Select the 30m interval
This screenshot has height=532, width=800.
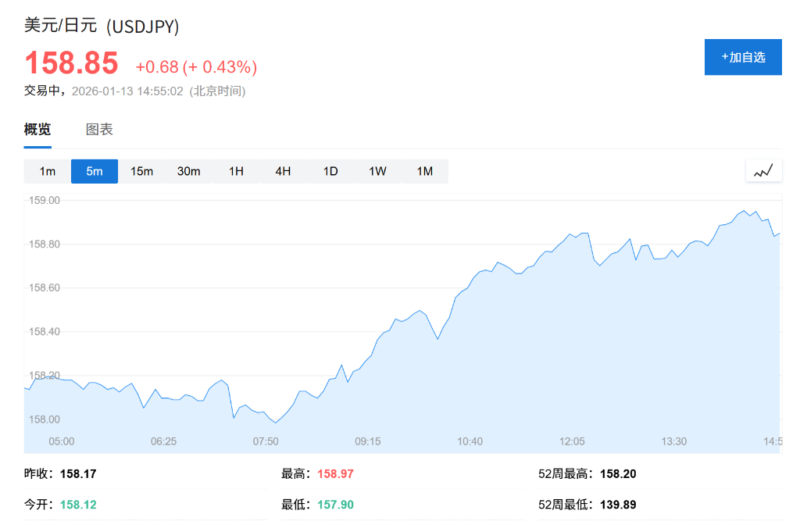tap(188, 170)
